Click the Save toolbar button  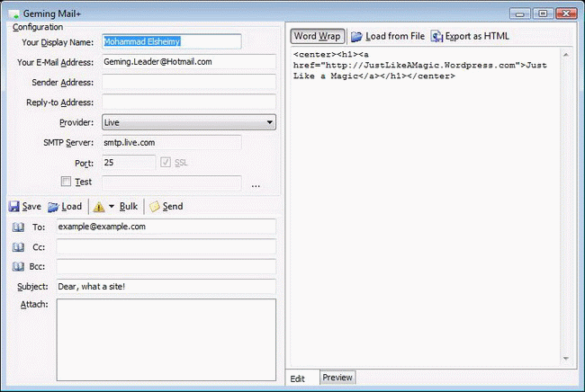coord(24,206)
